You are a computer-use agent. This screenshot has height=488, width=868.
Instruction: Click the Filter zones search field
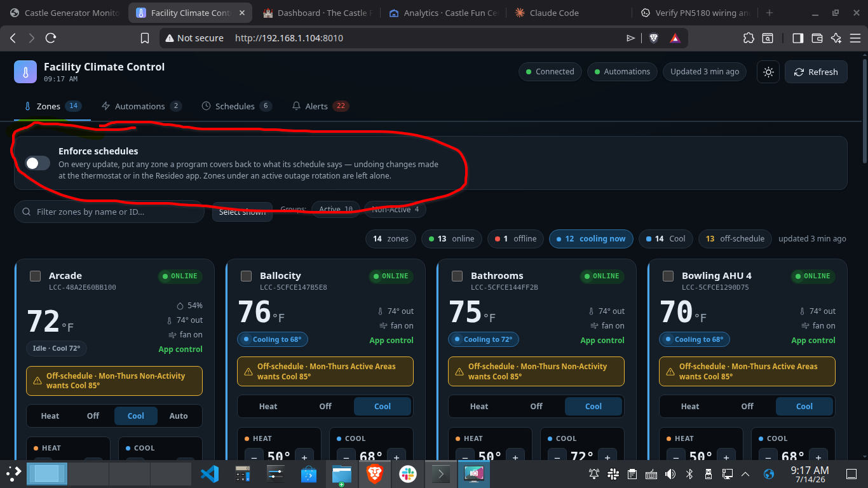(109, 212)
